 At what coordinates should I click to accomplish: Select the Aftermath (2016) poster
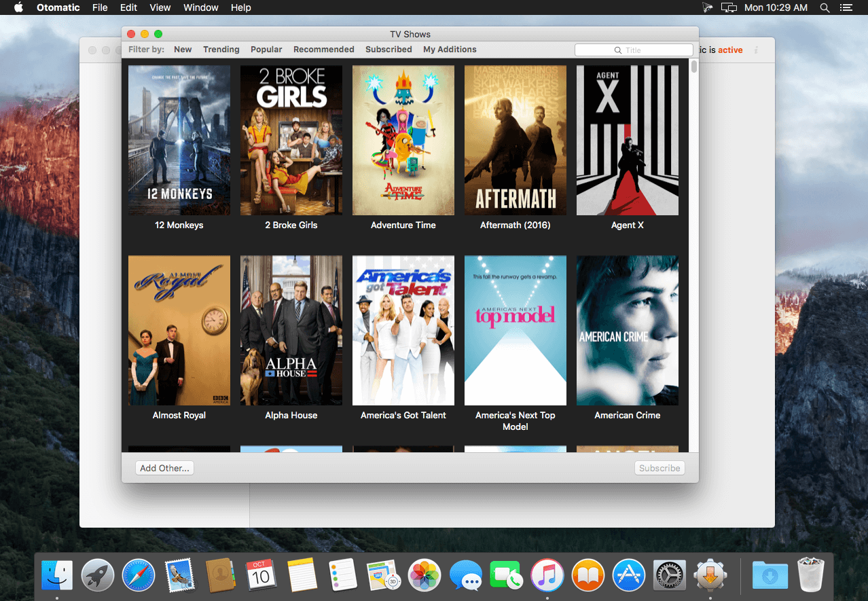coord(516,140)
